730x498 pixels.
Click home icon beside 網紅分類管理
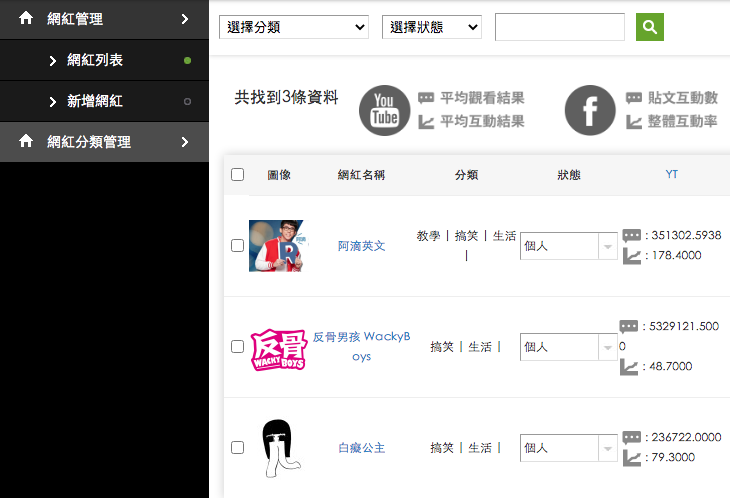pyautogui.click(x=27, y=142)
